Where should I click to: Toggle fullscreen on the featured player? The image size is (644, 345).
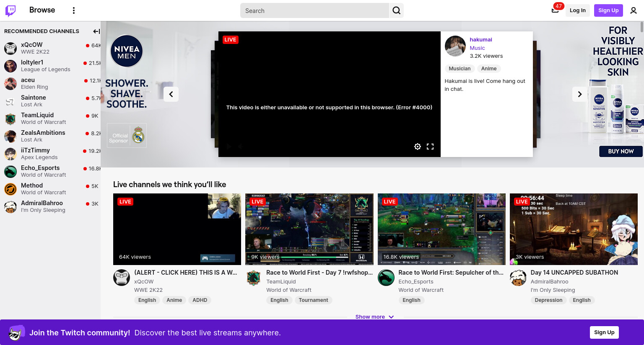pos(430,147)
